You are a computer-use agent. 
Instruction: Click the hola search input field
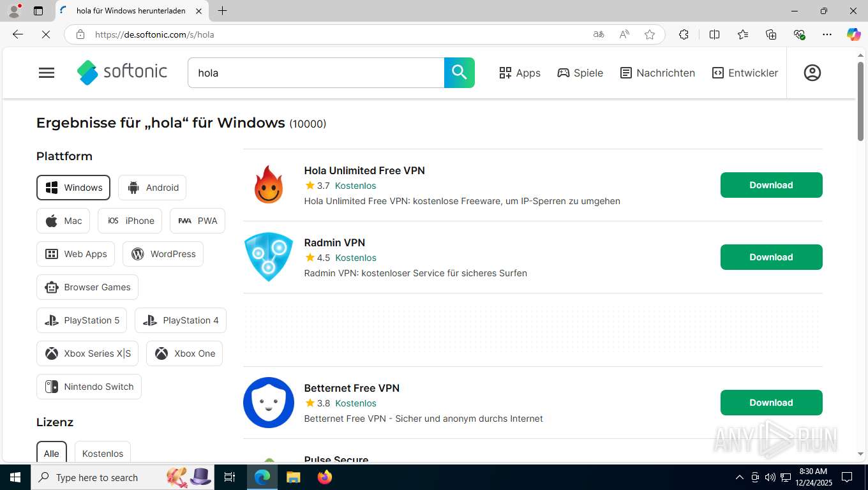tap(316, 73)
